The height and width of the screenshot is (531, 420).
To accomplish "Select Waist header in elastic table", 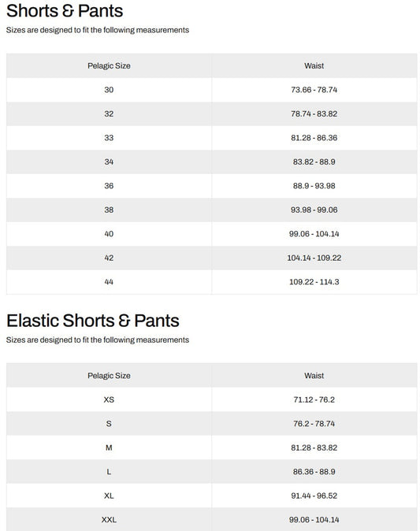I will [314, 376].
